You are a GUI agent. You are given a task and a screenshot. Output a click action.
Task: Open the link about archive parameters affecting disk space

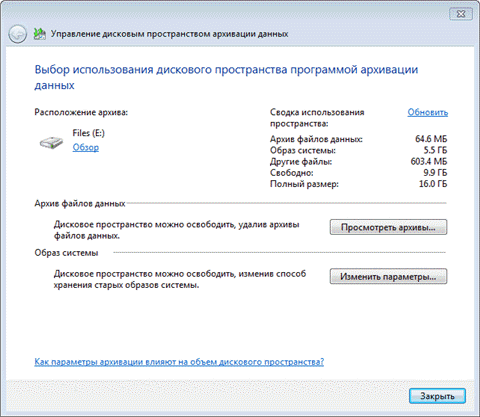[179, 362]
